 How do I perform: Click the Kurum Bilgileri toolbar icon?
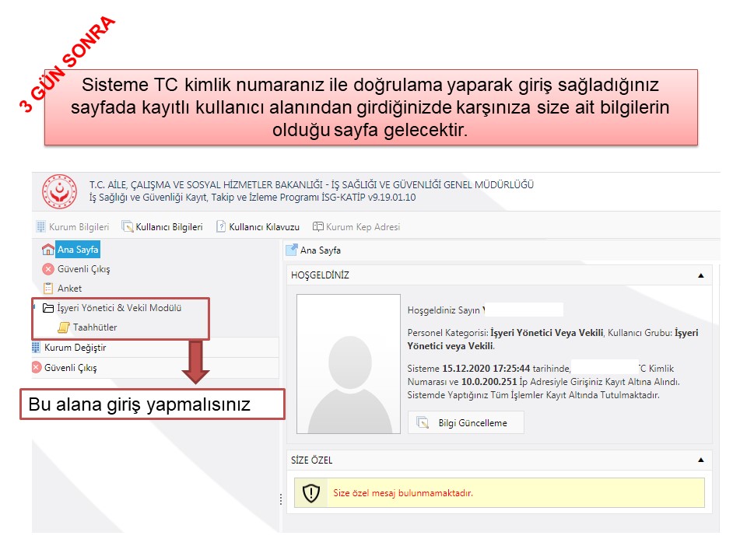41,227
